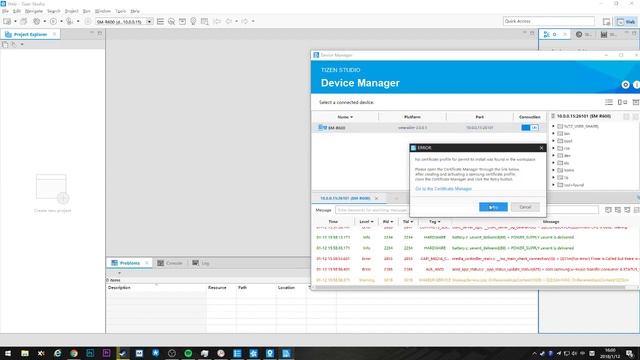Click the settings gear in Device Manager header

click(x=625, y=84)
